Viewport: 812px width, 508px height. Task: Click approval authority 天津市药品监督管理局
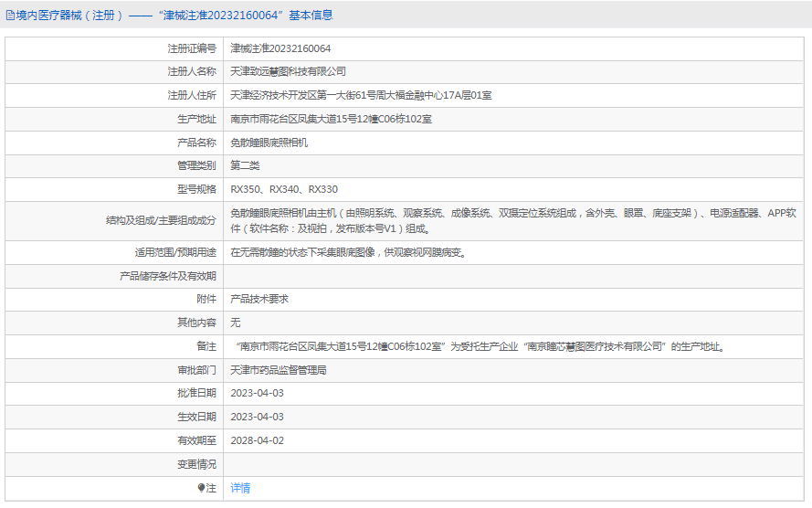pyautogui.click(x=279, y=370)
